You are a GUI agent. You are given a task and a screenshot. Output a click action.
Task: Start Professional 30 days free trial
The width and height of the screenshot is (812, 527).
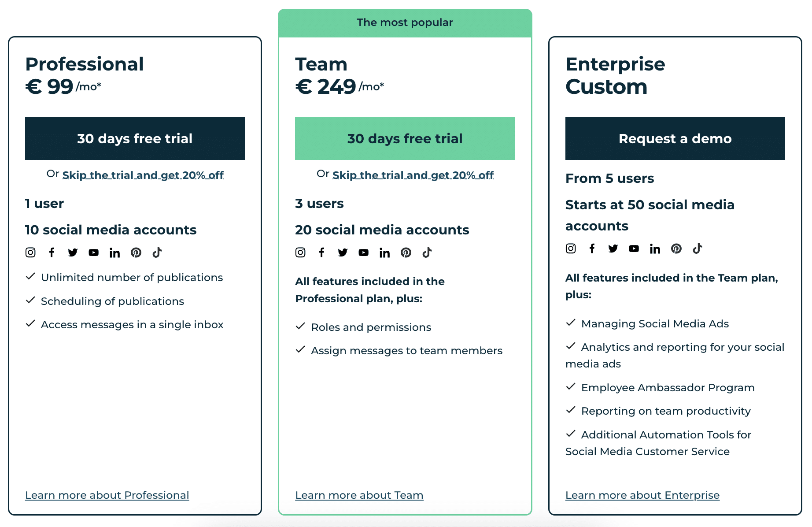(x=135, y=138)
